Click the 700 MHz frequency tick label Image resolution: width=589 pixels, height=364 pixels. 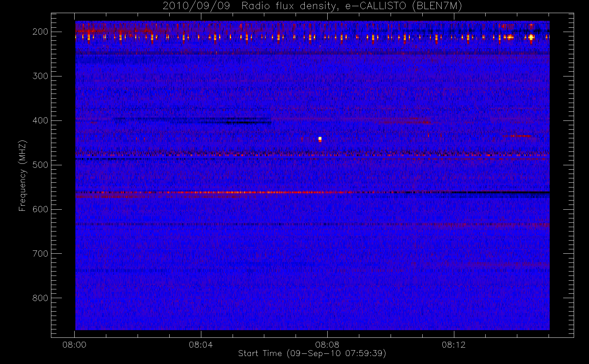(x=40, y=254)
